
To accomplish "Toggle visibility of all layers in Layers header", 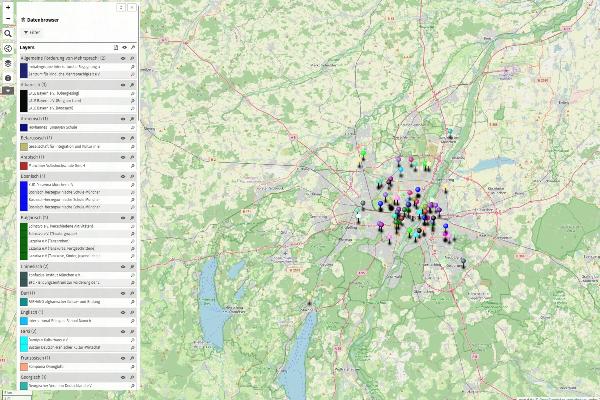I will click(124, 47).
